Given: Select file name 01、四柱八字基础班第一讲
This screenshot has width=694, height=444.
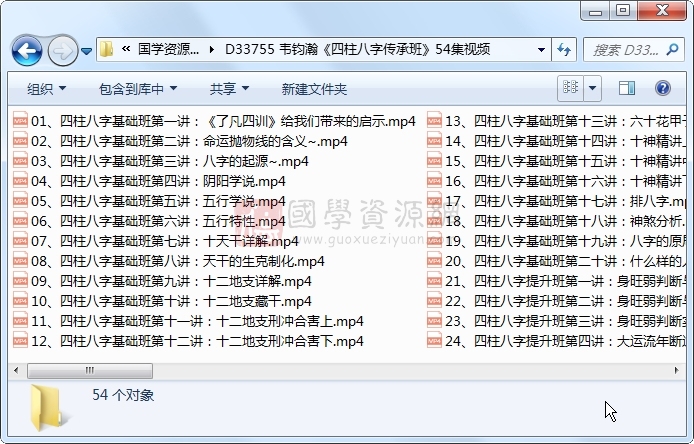Looking at the screenshot, I should tap(223, 121).
